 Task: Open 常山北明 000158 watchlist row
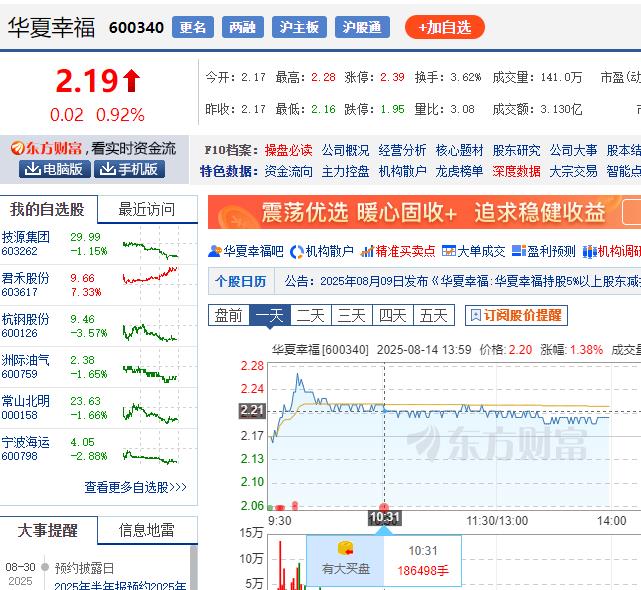(99, 408)
